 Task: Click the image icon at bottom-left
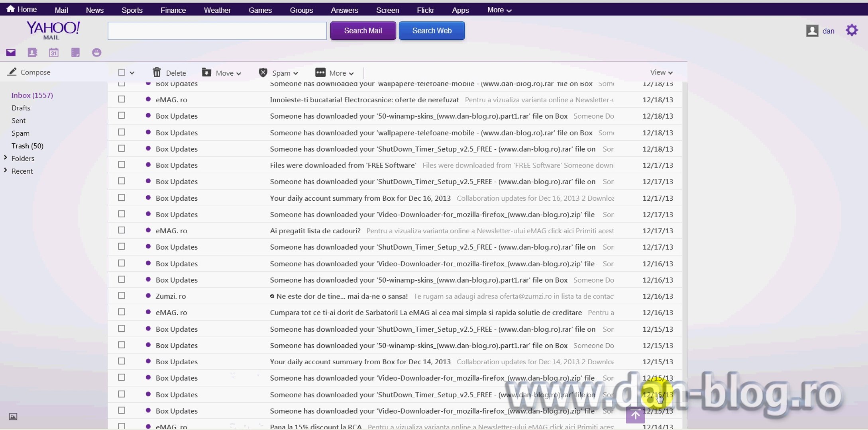[x=13, y=416]
